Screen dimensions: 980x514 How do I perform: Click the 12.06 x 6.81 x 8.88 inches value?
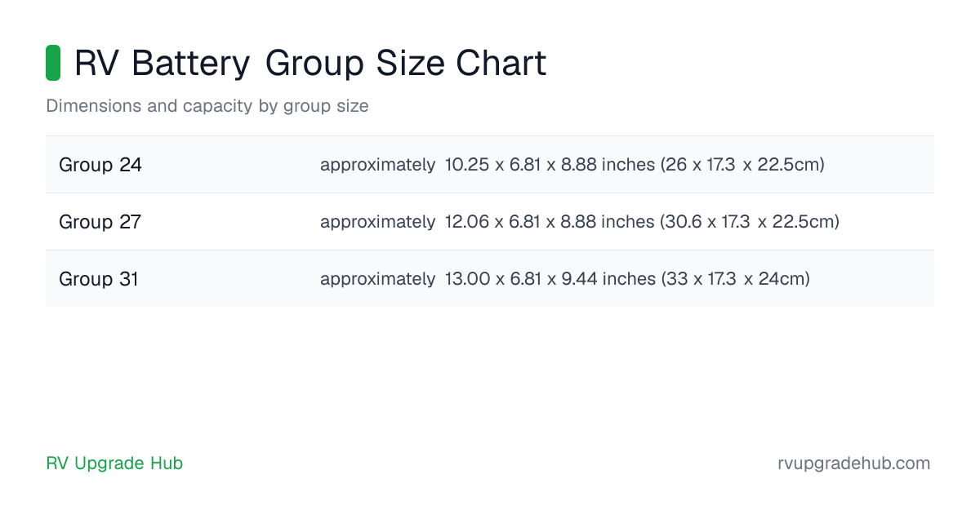coord(550,222)
